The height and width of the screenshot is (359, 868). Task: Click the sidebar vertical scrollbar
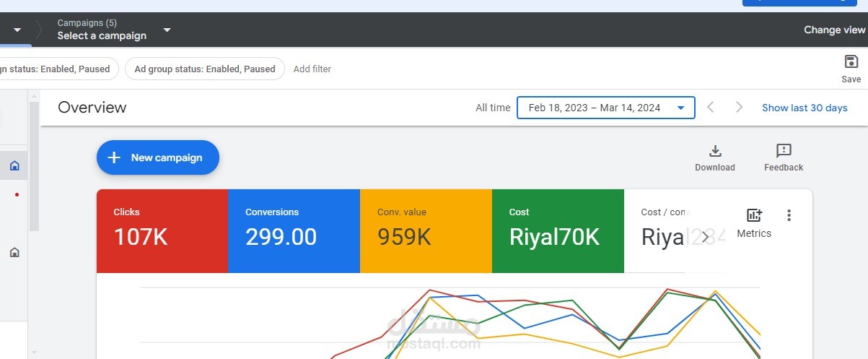coord(33,166)
